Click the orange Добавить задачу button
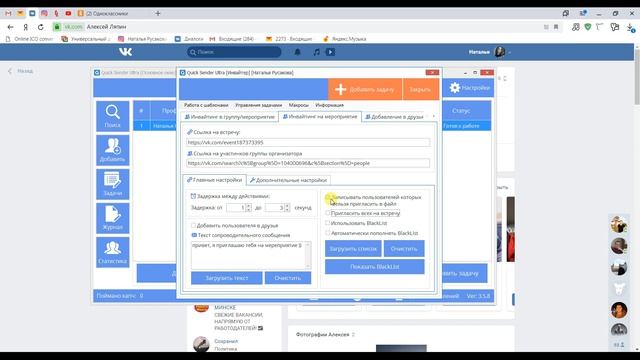The width and height of the screenshot is (640, 360). [x=365, y=89]
